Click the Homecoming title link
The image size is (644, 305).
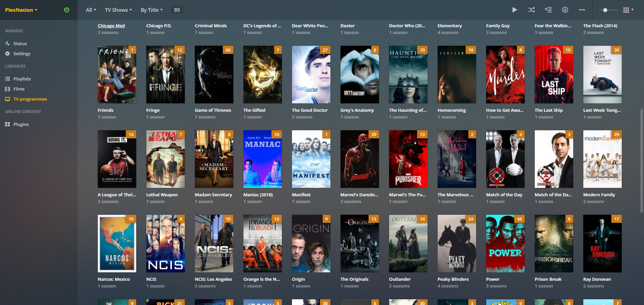pyautogui.click(x=451, y=110)
